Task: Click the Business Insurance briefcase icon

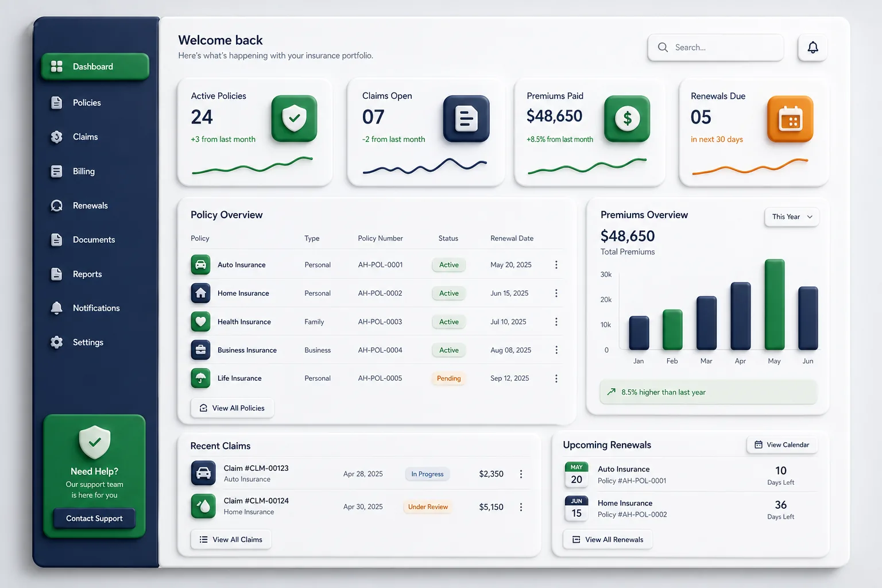Action: click(x=200, y=350)
